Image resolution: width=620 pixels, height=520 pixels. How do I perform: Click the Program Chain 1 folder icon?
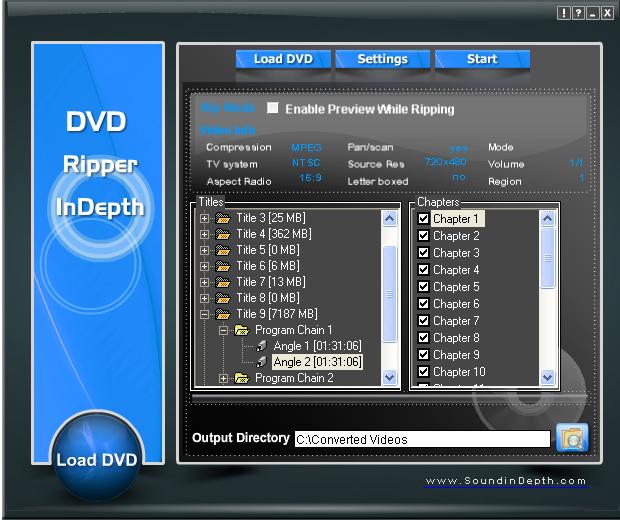pos(242,330)
